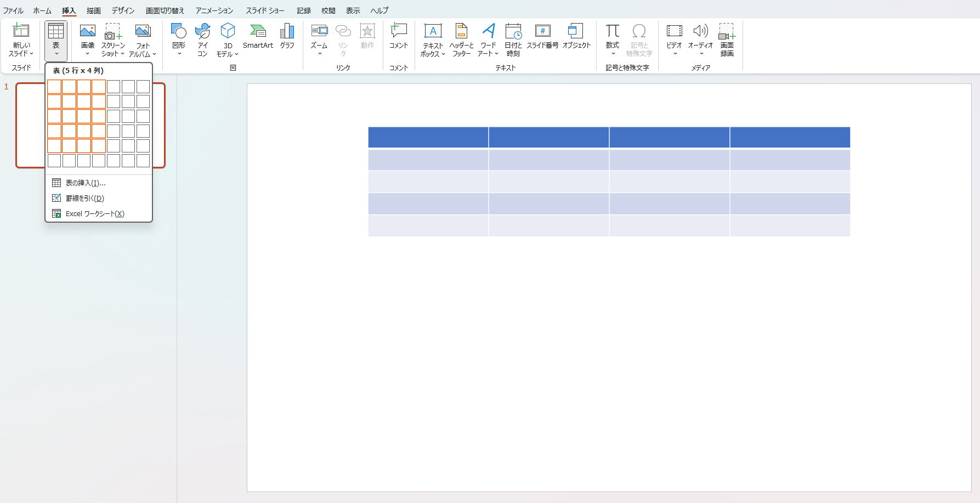The width and height of the screenshot is (980, 503).
Task: Expand the 3D Models dropdown arrow
Action: [236, 54]
